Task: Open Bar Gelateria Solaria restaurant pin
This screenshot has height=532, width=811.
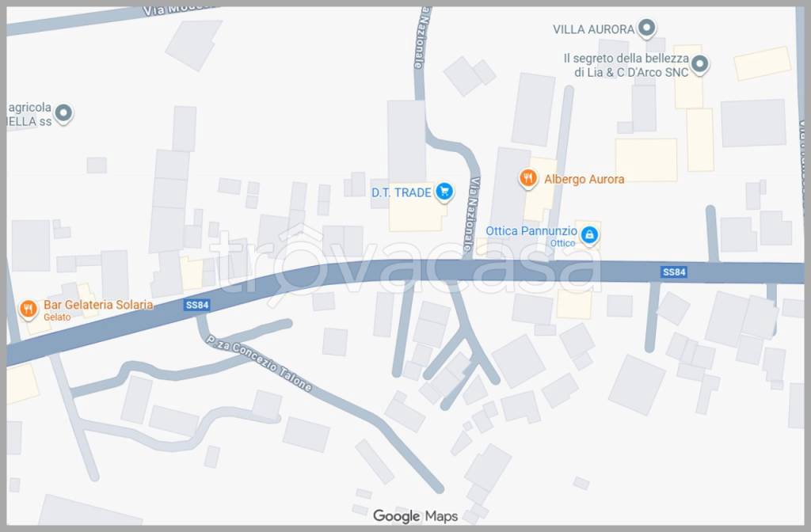Action: [29, 310]
